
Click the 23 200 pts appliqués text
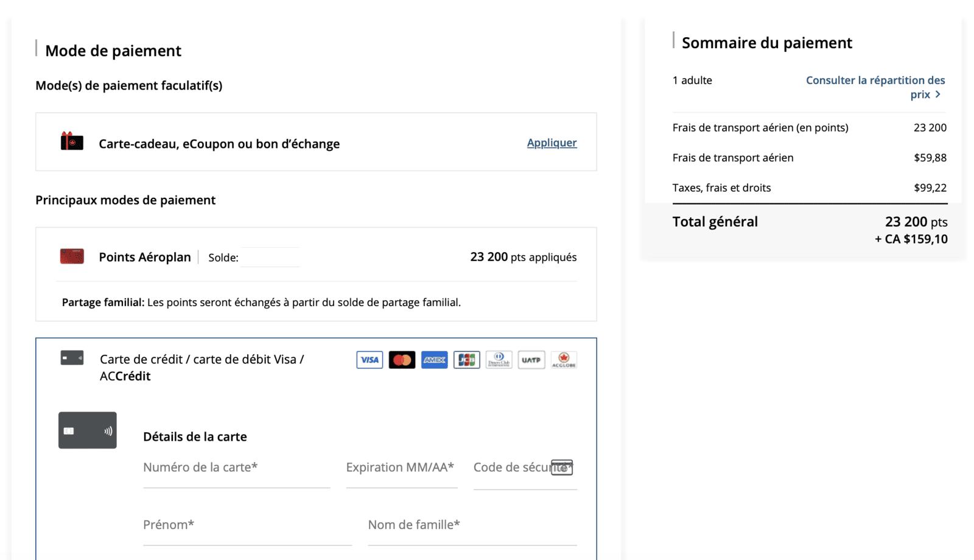coord(524,257)
